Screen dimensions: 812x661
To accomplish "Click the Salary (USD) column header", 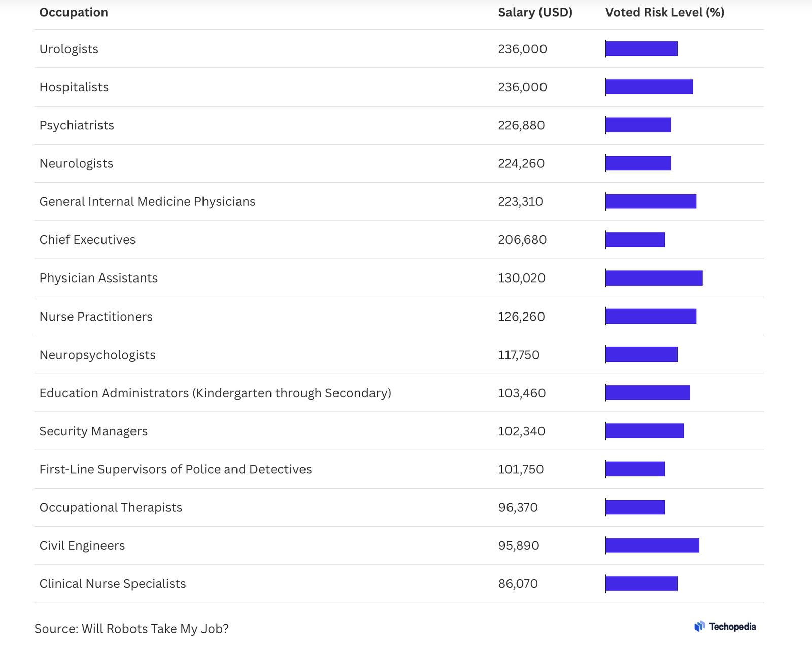I will pos(535,12).
